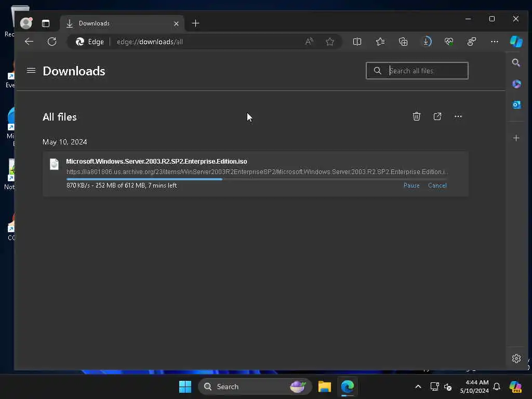Image resolution: width=532 pixels, height=399 pixels.
Task: Add this page to favorites star
Action: 330,42
